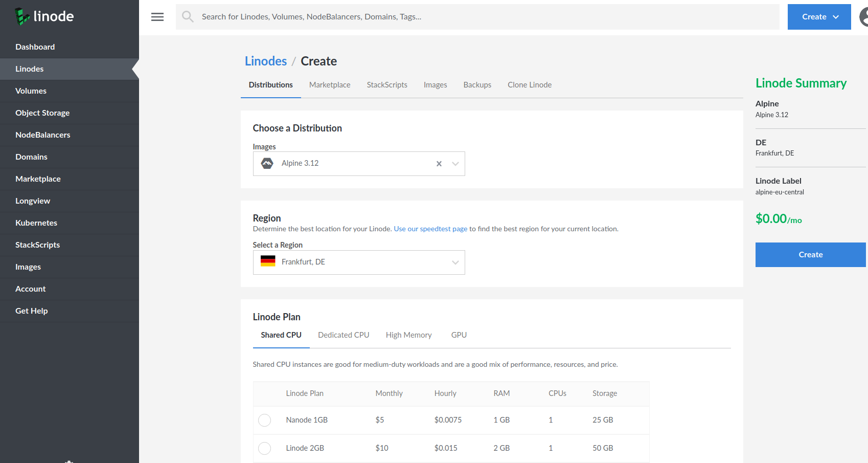868x463 pixels.
Task: Switch to the Images tab
Action: click(x=436, y=85)
